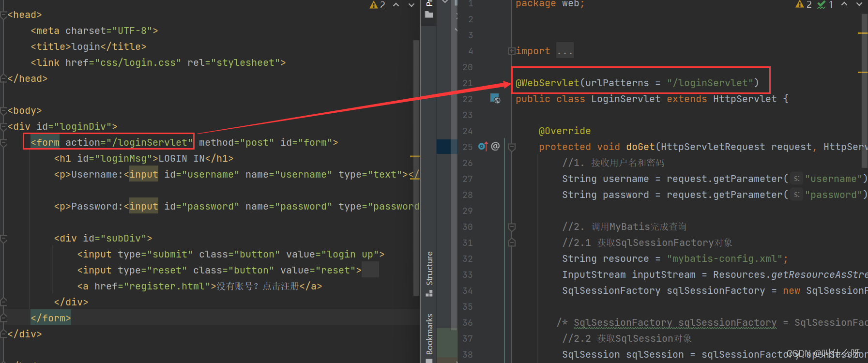Click the reset input type="reset" attribute
Viewport: 868px width, 363px height.
point(152,270)
